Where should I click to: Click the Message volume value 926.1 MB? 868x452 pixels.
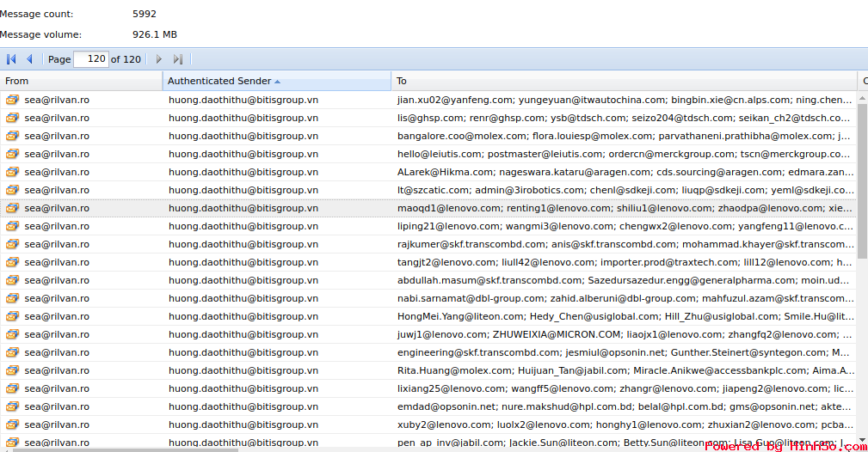pyautogui.click(x=155, y=34)
